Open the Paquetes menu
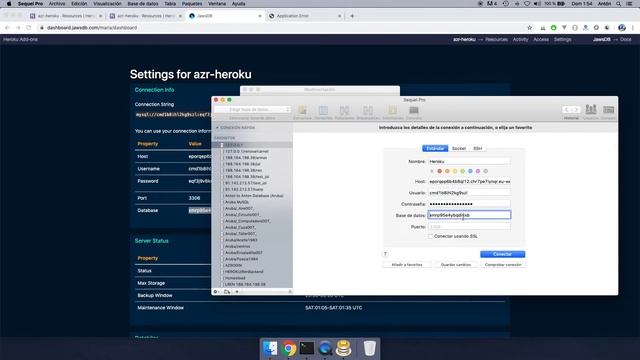 tap(192, 4)
